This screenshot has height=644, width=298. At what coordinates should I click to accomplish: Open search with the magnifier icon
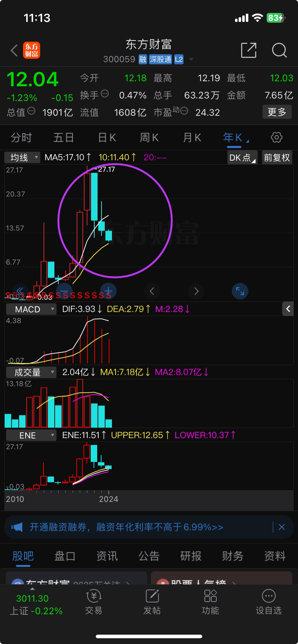tap(279, 50)
